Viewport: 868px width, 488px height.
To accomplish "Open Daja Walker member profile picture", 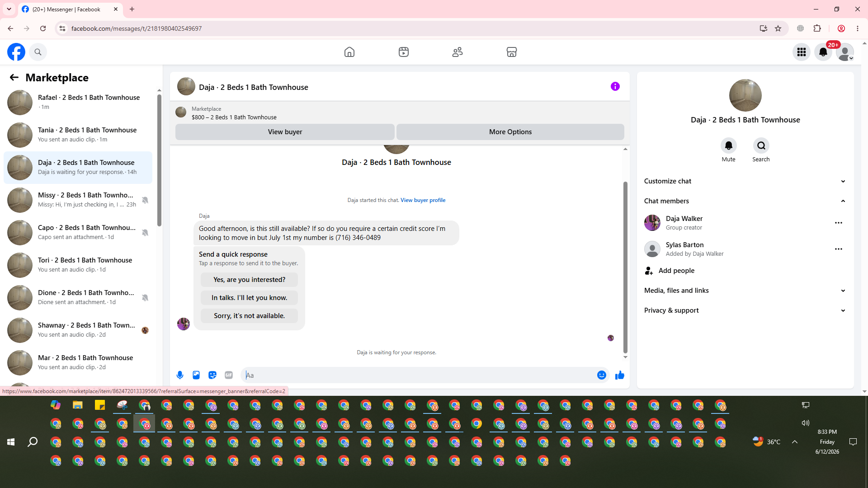I will pos(652,223).
